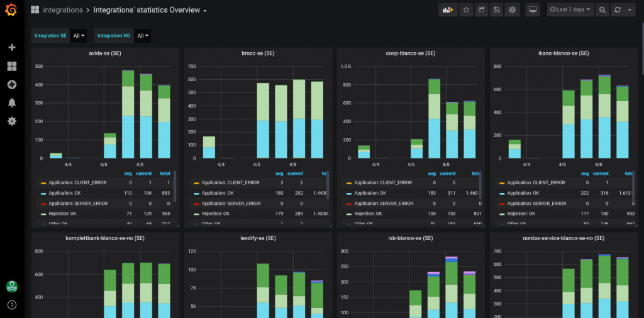Sort ikano-blanco-se legend by 'current' column
Screen dimensions: 644x318
tap(600, 173)
